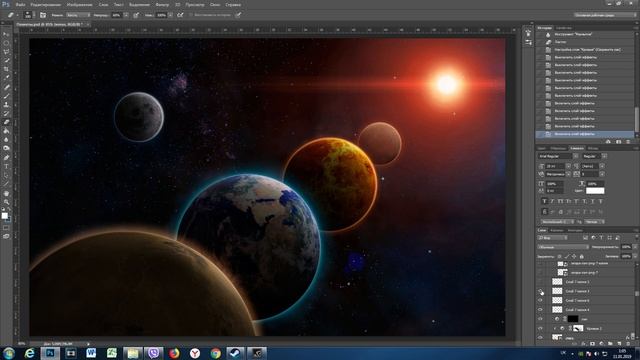Show the hidden Слой 7 копия 5 layer
This screenshot has width=640, height=360.
[540, 282]
